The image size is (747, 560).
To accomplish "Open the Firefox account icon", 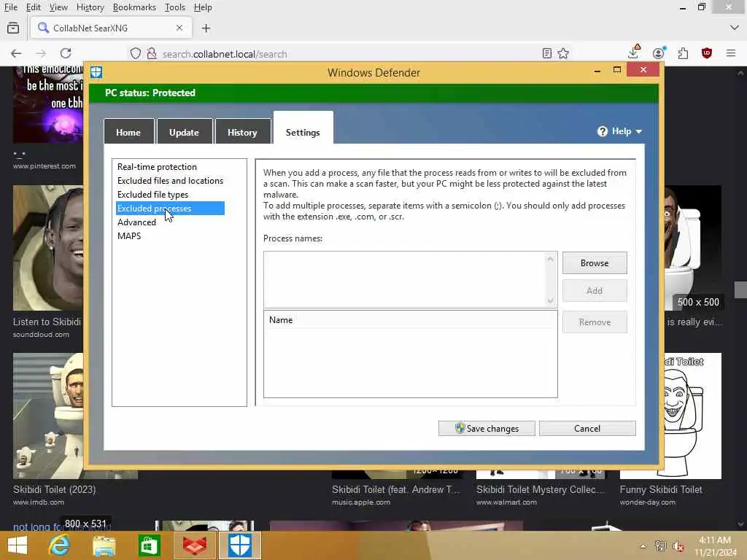I will click(x=659, y=52).
